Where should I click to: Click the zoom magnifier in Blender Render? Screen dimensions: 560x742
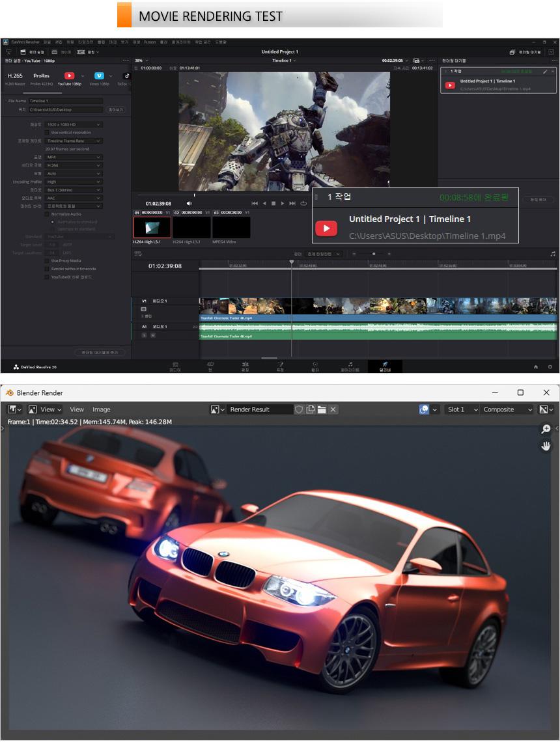tap(546, 429)
